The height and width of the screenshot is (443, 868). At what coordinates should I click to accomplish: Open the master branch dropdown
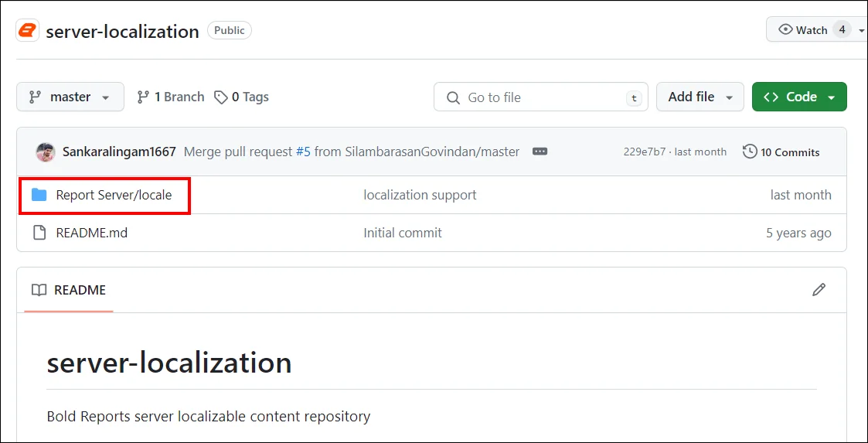point(70,97)
